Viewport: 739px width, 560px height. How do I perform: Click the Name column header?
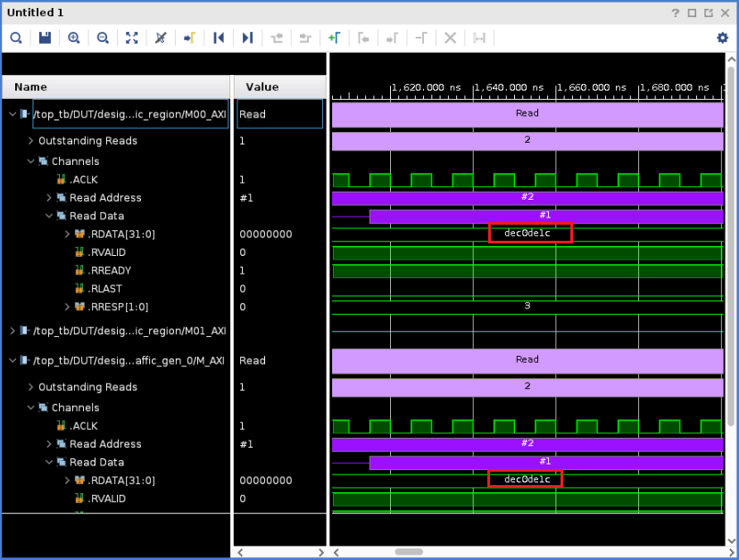tap(116, 86)
